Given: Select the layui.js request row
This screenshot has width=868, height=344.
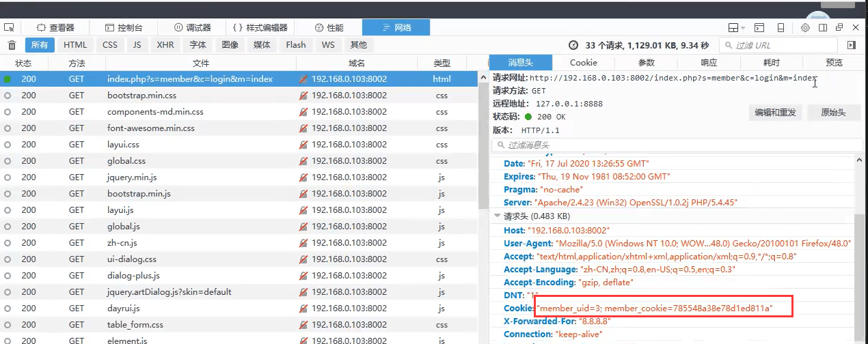Looking at the screenshot, I should click(239, 210).
